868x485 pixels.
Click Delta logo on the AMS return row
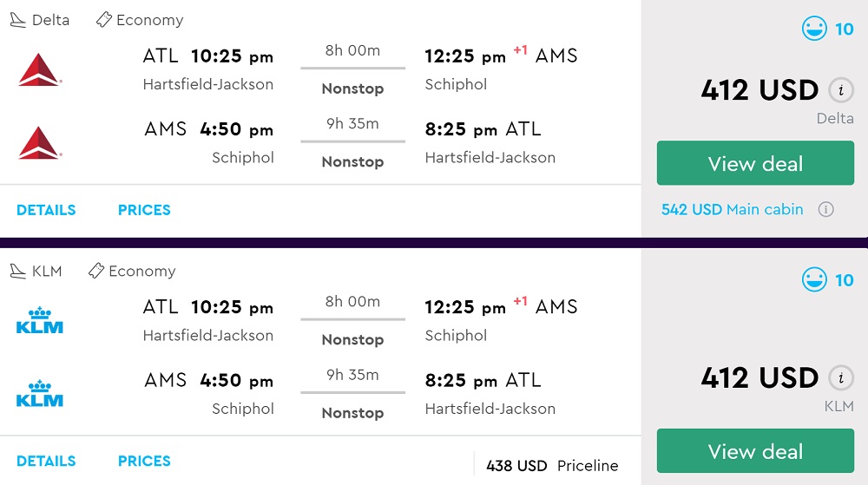click(x=40, y=143)
